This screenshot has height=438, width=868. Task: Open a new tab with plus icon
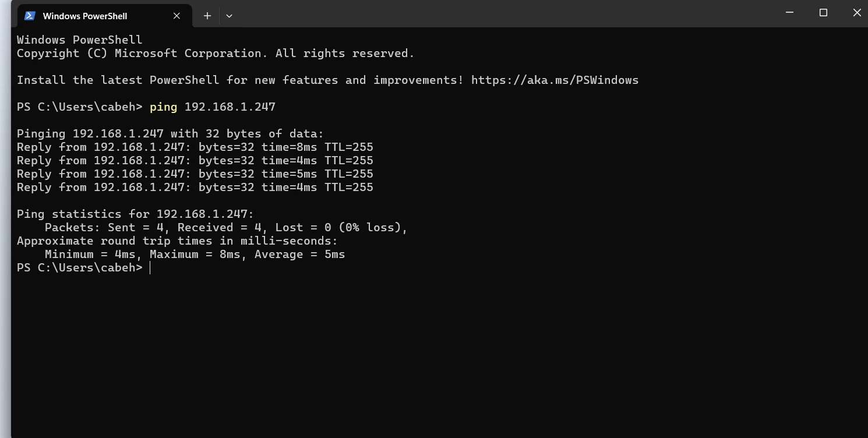207,16
